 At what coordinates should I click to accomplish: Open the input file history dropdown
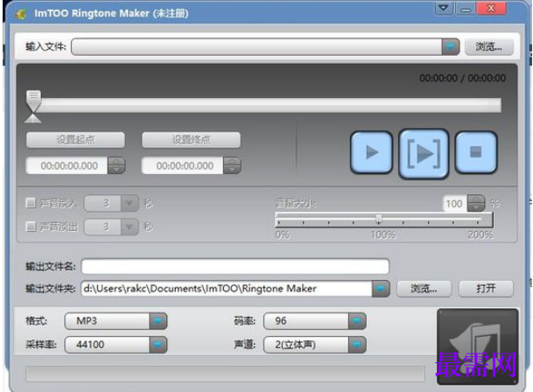[451, 46]
